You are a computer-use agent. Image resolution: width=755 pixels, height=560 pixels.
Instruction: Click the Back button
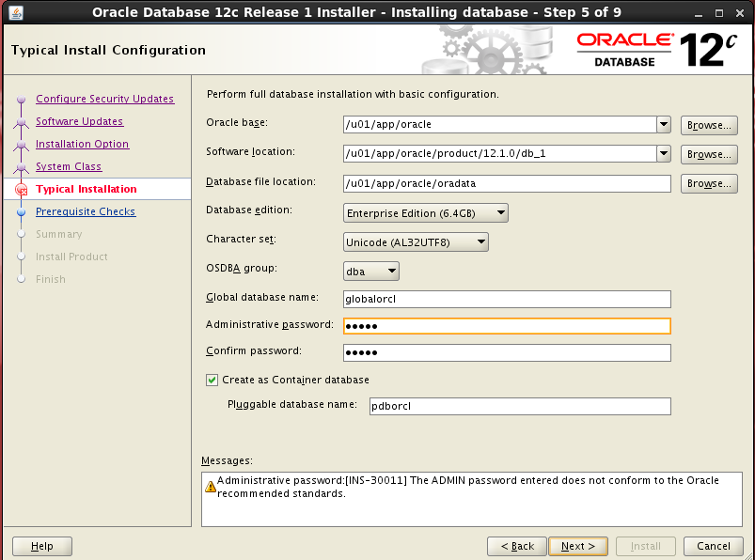(517, 546)
